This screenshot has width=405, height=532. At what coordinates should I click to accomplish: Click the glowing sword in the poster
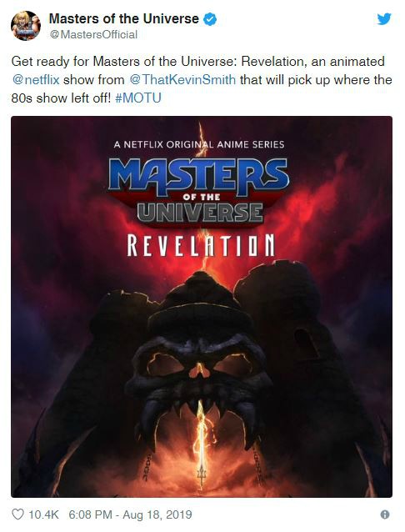[202, 444]
